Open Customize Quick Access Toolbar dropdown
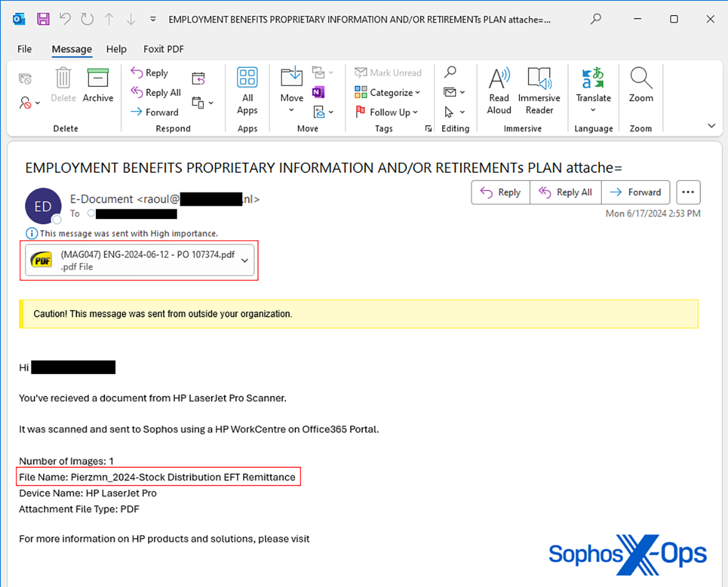 pyautogui.click(x=153, y=19)
